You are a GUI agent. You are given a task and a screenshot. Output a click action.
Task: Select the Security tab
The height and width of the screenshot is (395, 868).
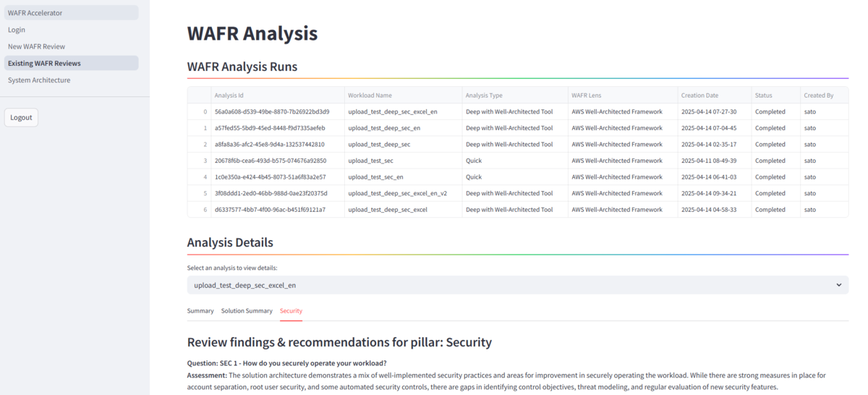(x=291, y=311)
